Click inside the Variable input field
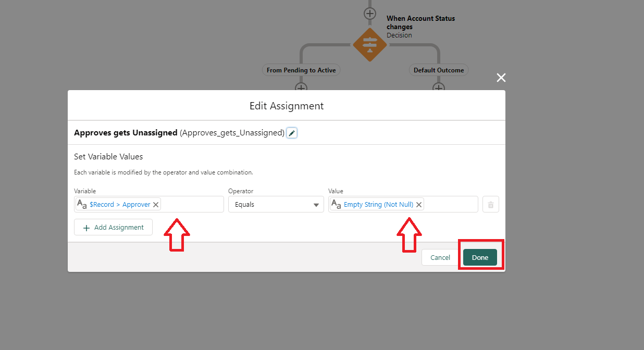This screenshot has width=644, height=350. (192, 205)
